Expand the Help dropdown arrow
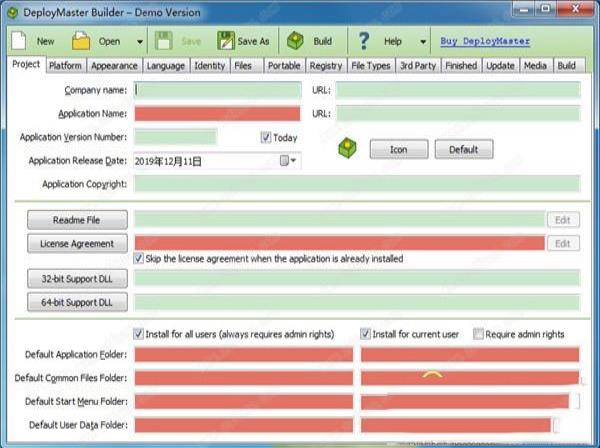 [x=423, y=41]
